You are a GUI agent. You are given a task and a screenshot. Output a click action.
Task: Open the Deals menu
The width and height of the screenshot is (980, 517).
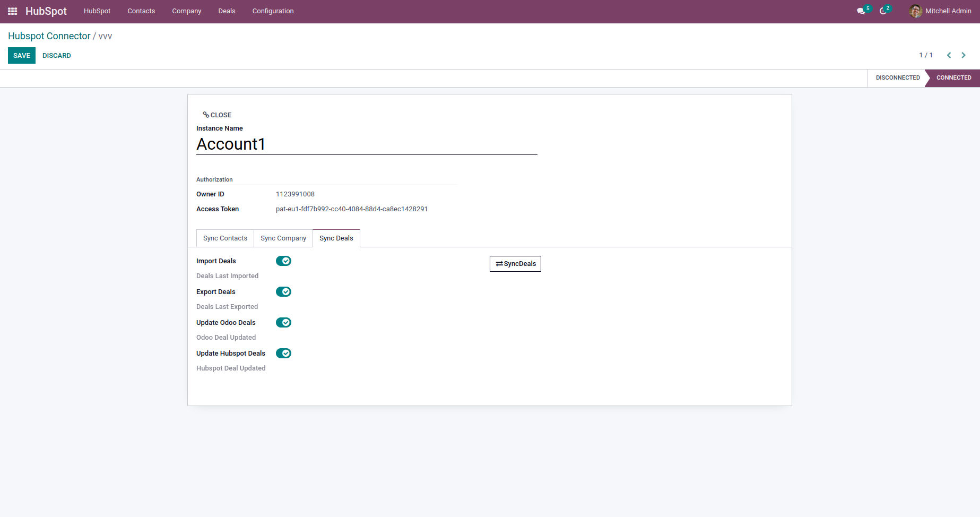pyautogui.click(x=227, y=11)
